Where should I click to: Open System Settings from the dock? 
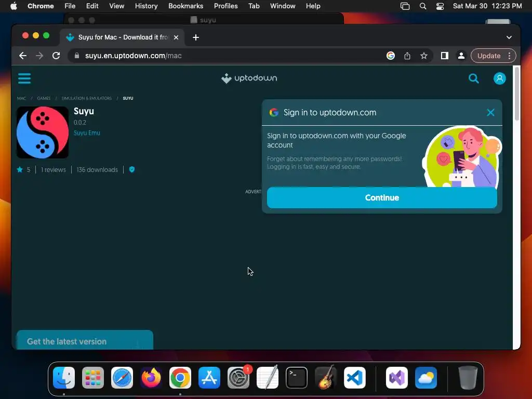click(238, 378)
